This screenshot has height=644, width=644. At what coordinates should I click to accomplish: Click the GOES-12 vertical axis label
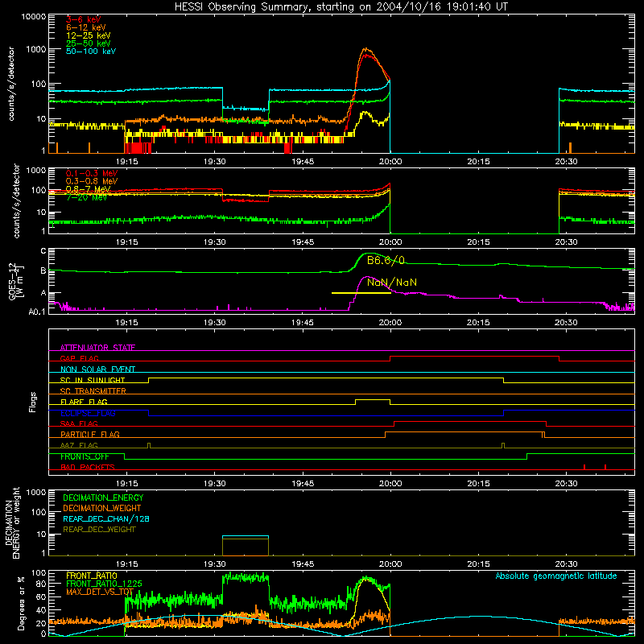tap(16, 281)
